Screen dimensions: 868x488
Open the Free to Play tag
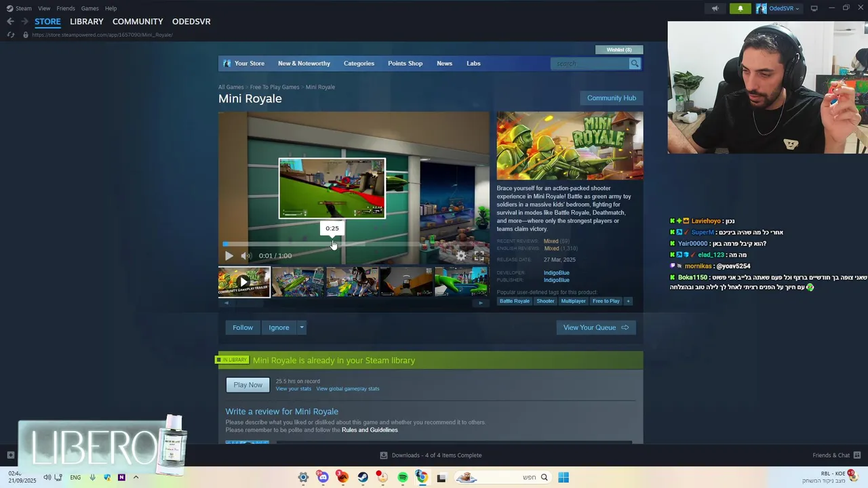point(606,301)
